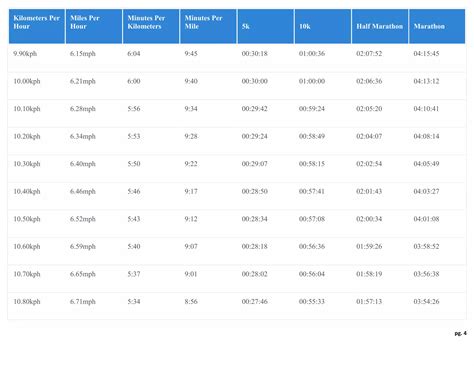Click the 6.34mph value

(x=83, y=136)
